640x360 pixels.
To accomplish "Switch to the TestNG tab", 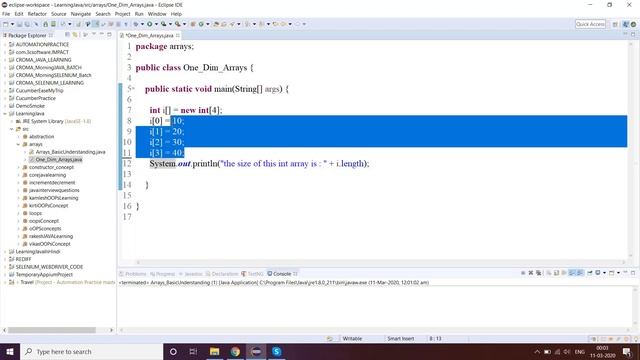I will tap(252, 274).
